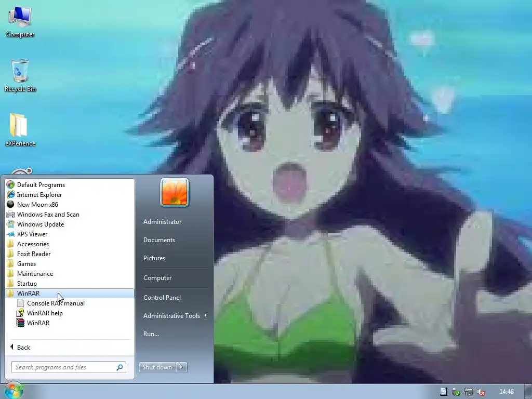
Task: Click the Windows Update icon
Action: pyautogui.click(x=10, y=224)
